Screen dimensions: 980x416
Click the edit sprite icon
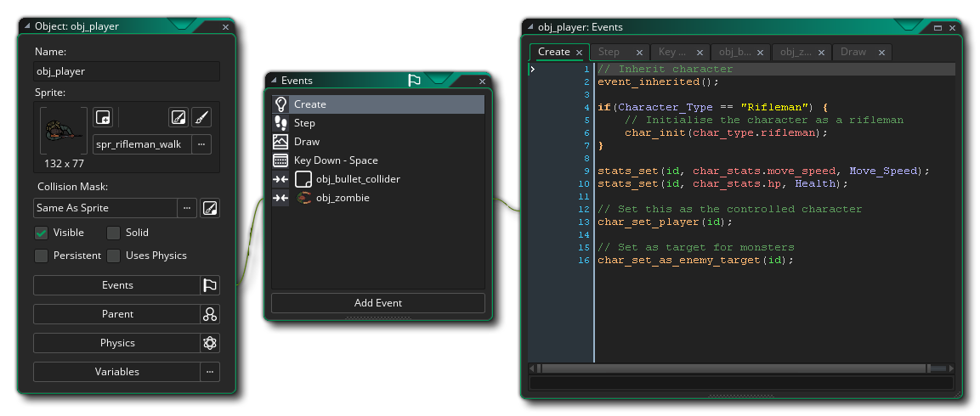[x=178, y=117]
